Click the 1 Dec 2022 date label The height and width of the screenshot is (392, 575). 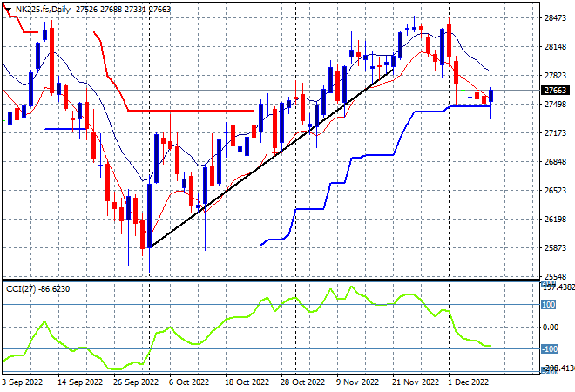point(469,382)
